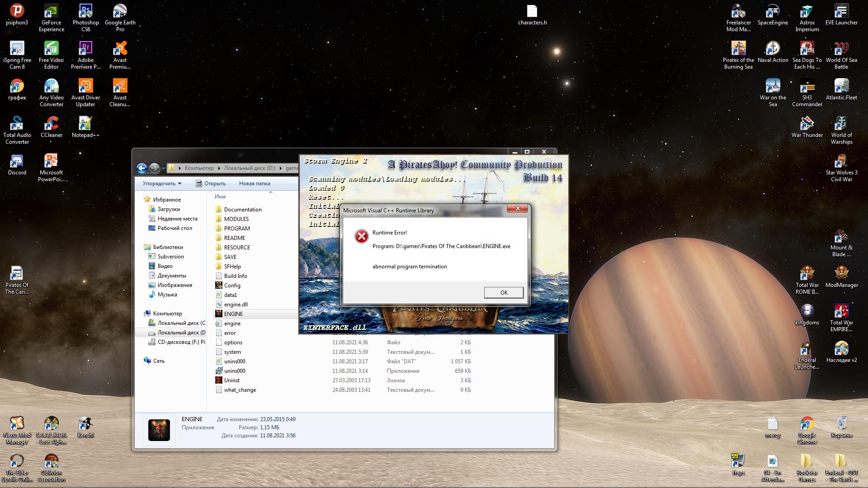The width and height of the screenshot is (868, 488).
Task: Click Компьютер in the address breadcrumb
Action: point(199,168)
